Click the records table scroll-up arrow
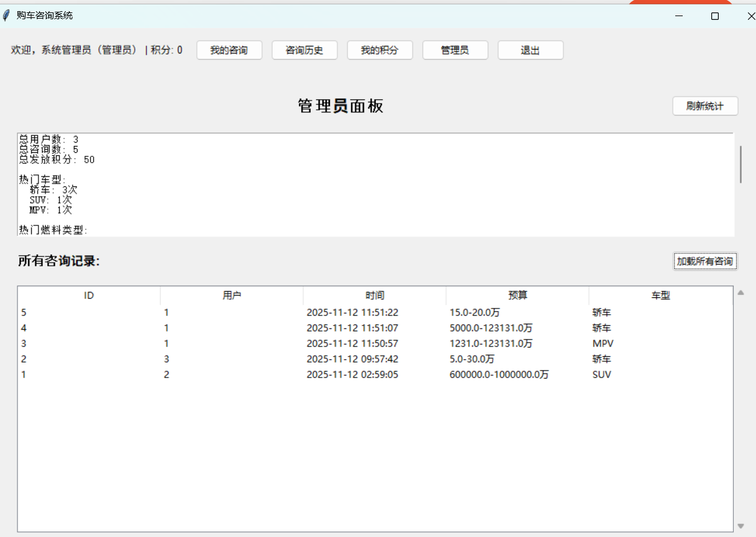The image size is (756, 537). click(740, 292)
